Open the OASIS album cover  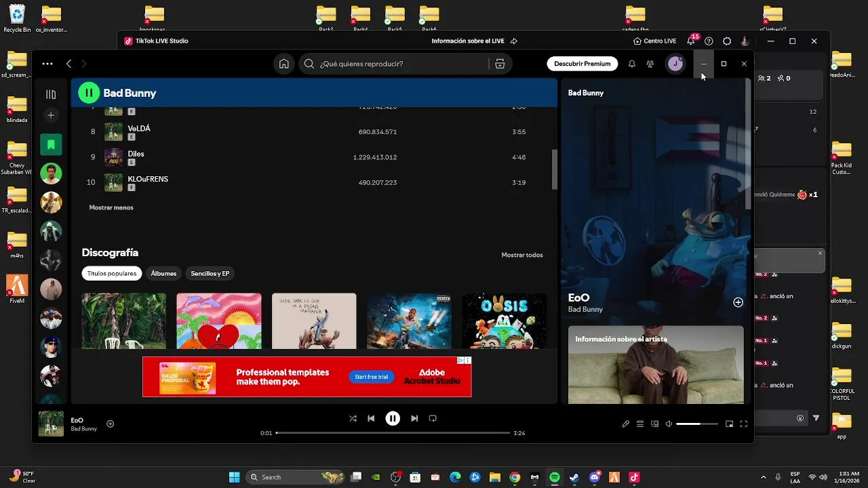pos(505,321)
